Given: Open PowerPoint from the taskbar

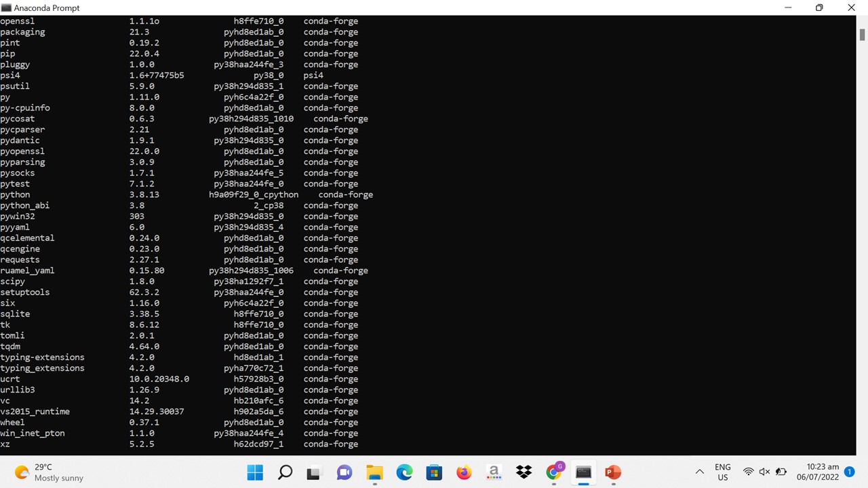Looking at the screenshot, I should tap(612, 472).
